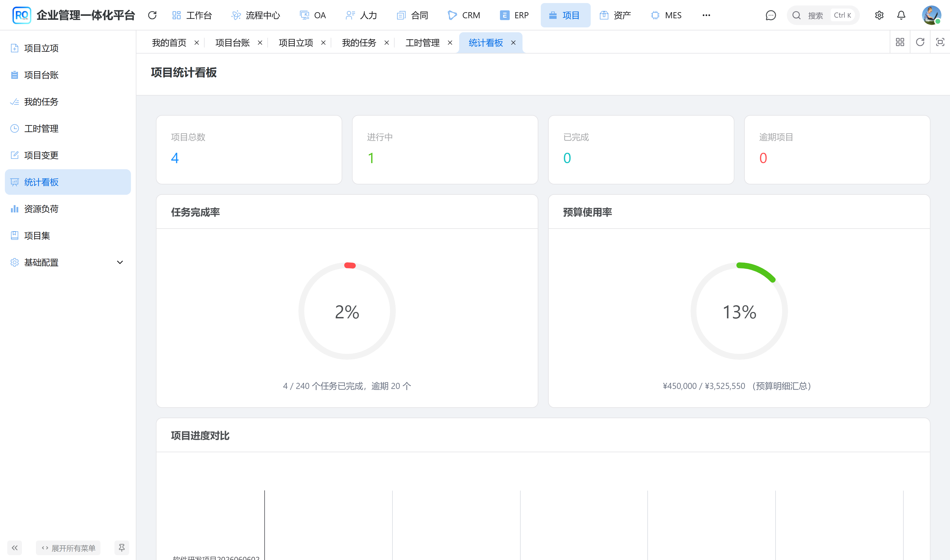Pin the sidebar menu
The width and height of the screenshot is (950, 560).
(x=121, y=548)
